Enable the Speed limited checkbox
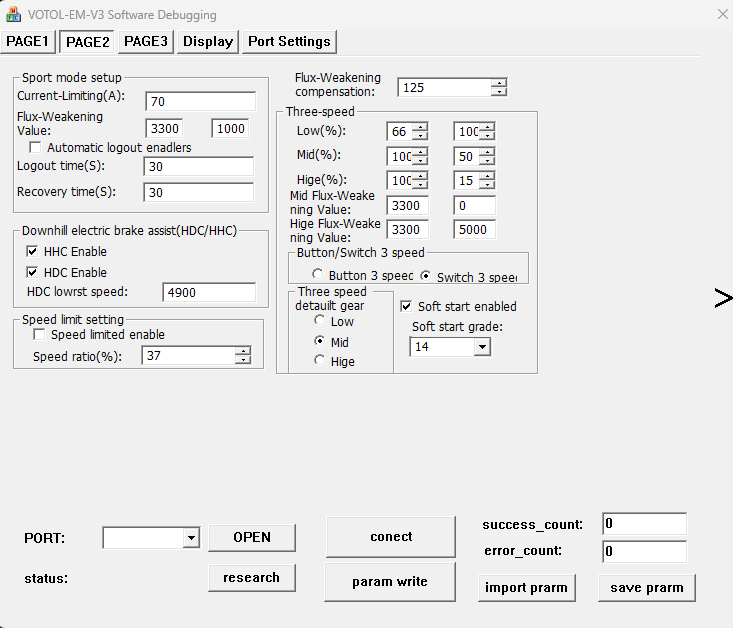 tap(39, 335)
